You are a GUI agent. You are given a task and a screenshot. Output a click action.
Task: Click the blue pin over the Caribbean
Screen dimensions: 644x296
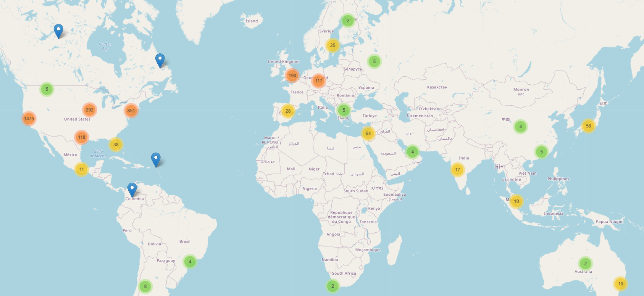click(x=156, y=159)
